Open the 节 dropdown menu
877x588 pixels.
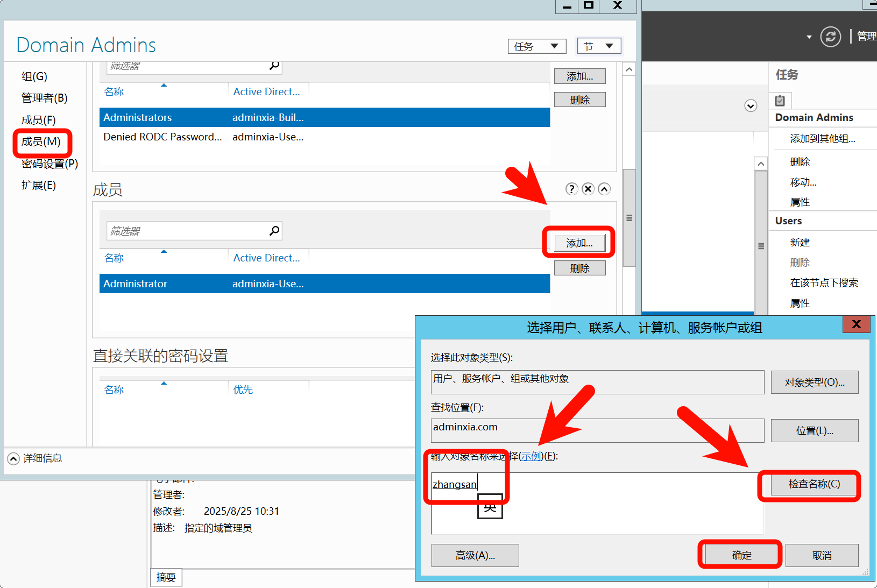click(x=598, y=46)
